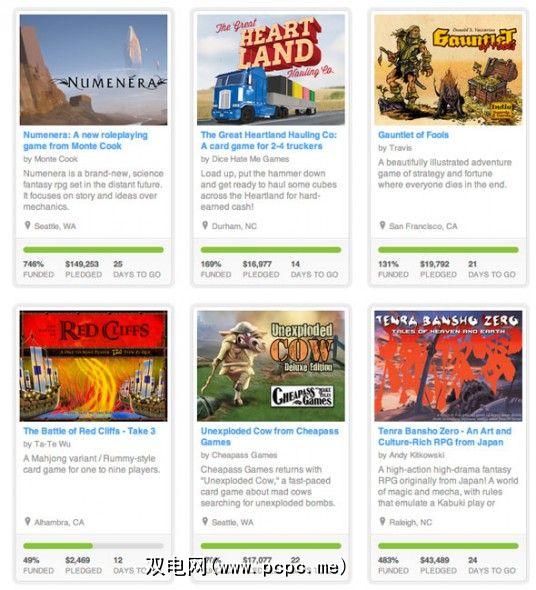Open the Great Heartland Hauling Co. thumbnail
The height and width of the screenshot is (590, 536).
click(x=271, y=70)
